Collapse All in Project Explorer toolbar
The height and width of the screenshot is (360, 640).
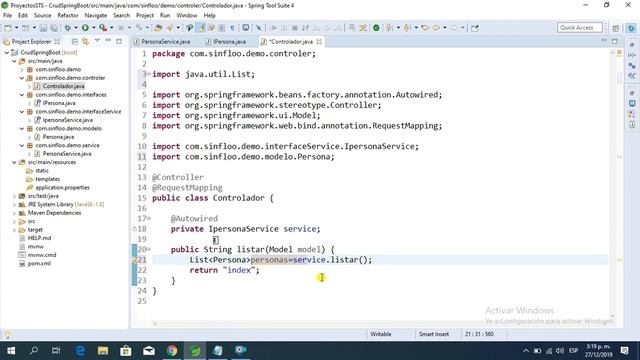pos(75,42)
